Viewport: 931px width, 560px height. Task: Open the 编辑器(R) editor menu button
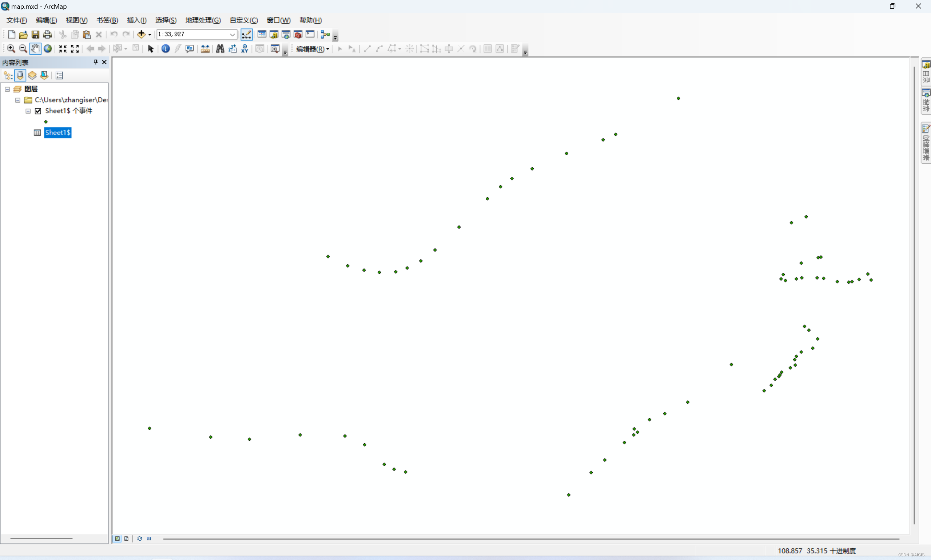pyautogui.click(x=312, y=49)
